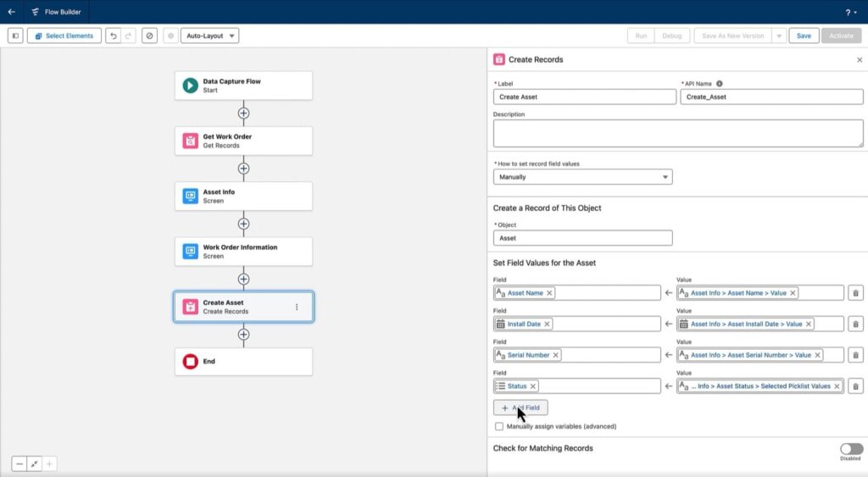Click the Object field showing Asset
The image size is (868, 477).
coord(582,238)
